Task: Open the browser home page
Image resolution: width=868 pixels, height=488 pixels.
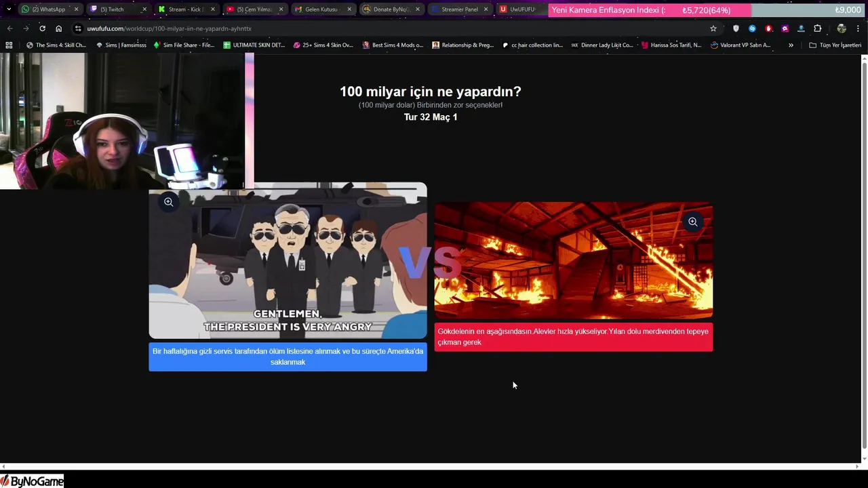Action: tap(58, 28)
